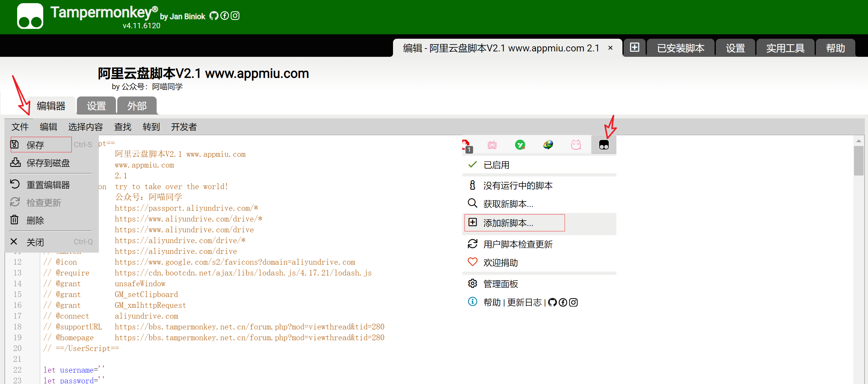The width and height of the screenshot is (868, 384).
Task: Open the top 设置 tab
Action: pyautogui.click(x=735, y=48)
